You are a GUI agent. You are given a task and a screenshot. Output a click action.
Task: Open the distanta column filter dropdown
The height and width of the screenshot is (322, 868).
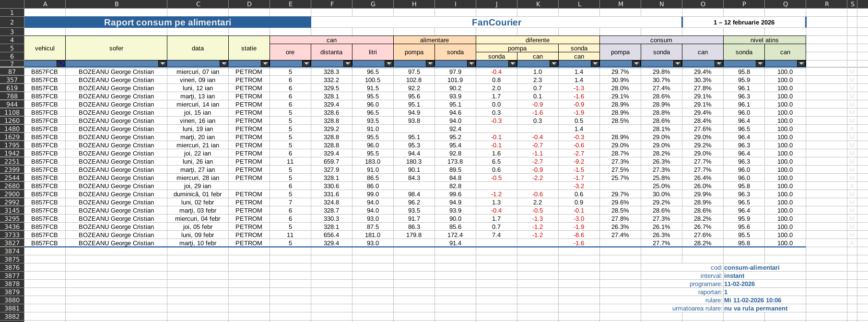tap(348, 64)
